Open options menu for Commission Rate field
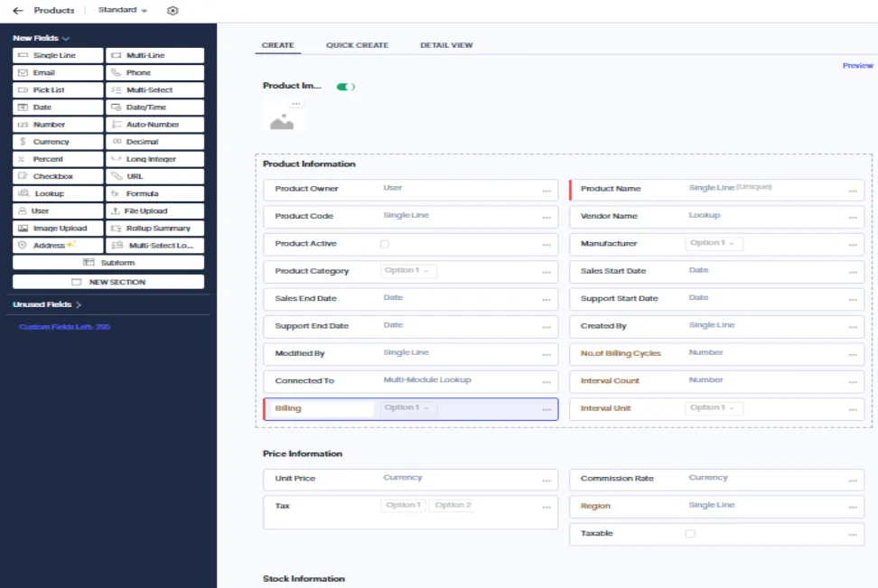This screenshot has height=588, width=878. [852, 481]
